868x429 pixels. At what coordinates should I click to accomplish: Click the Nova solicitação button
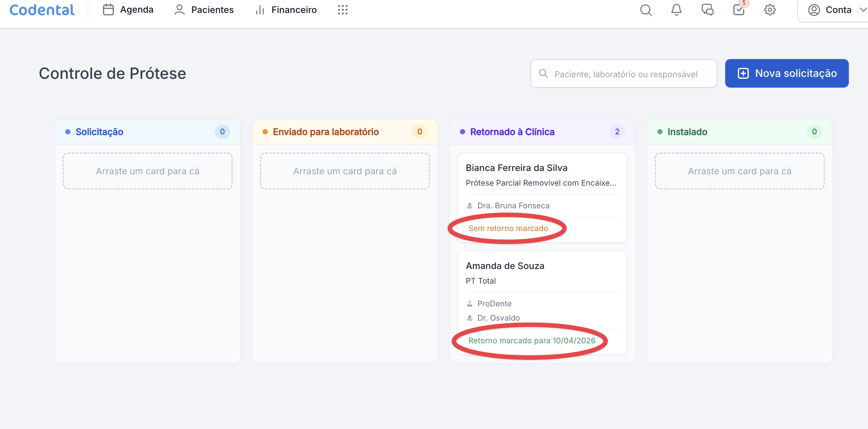point(787,73)
